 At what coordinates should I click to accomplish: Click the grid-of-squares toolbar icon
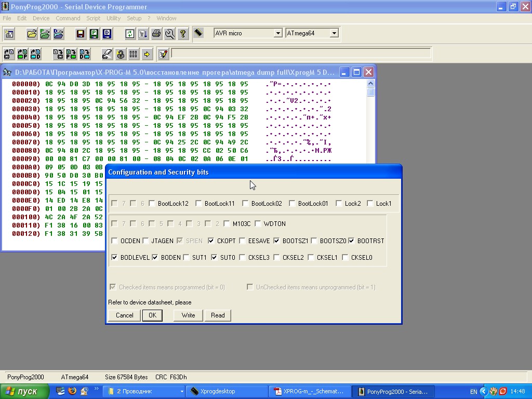pos(134,54)
